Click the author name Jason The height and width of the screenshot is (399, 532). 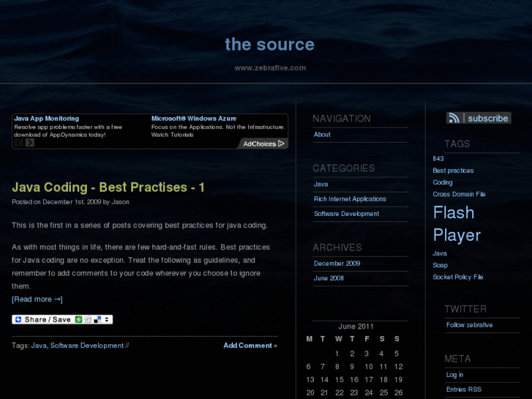pos(121,202)
